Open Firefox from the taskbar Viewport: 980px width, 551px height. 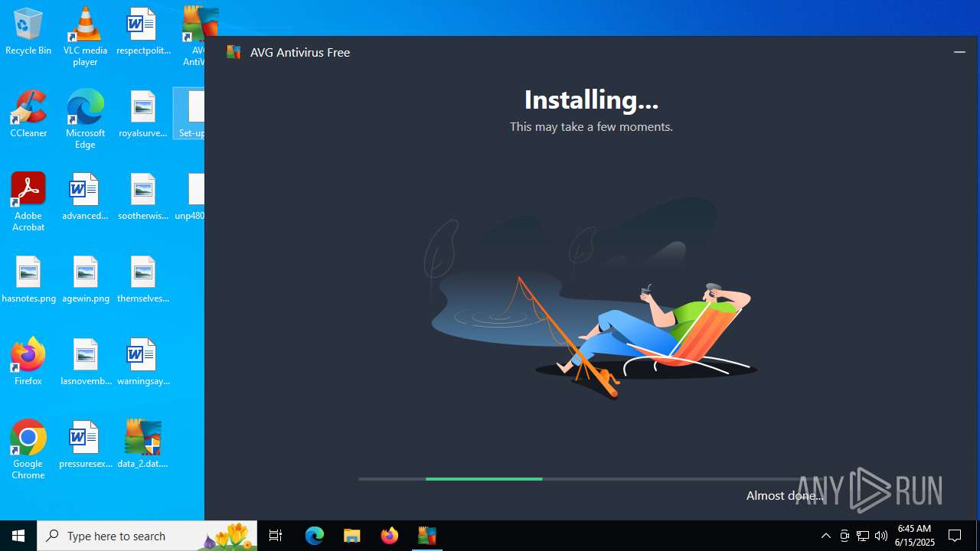(x=389, y=536)
